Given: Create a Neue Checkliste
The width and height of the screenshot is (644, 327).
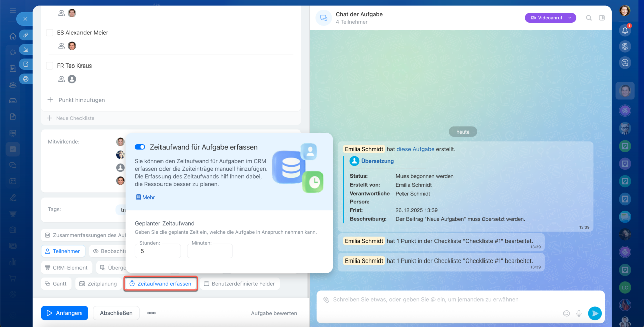Looking at the screenshot, I should click(x=70, y=118).
